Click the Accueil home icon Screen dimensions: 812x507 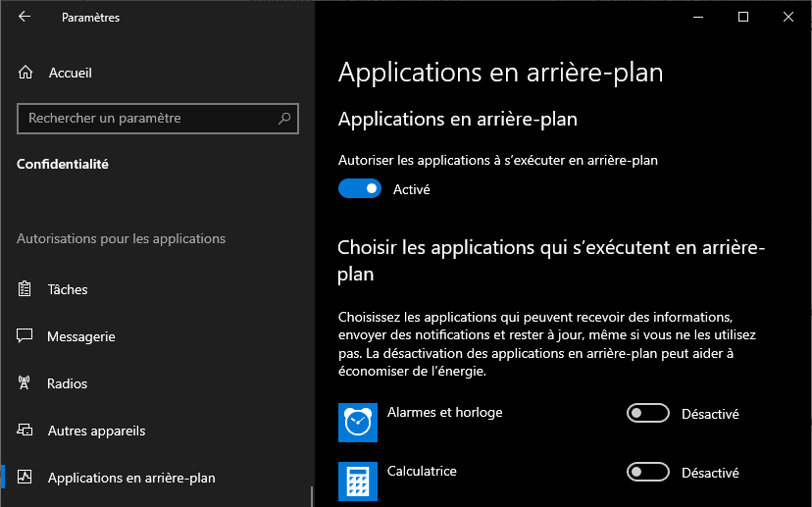coord(26,73)
